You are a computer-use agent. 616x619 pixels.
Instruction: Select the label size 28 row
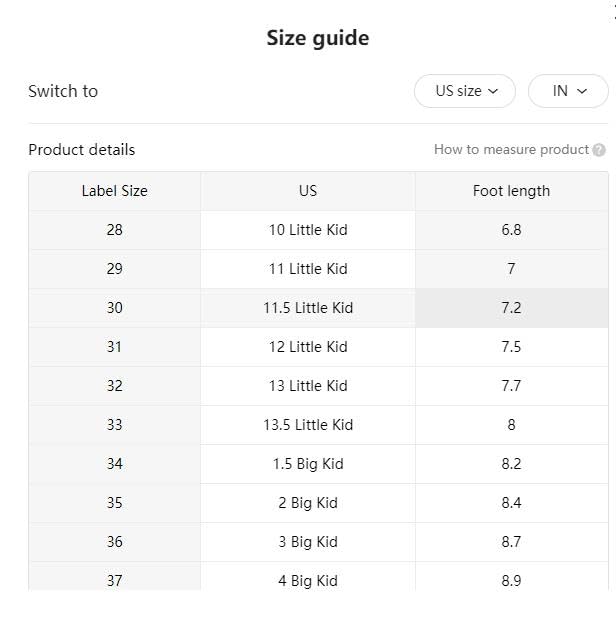point(114,230)
